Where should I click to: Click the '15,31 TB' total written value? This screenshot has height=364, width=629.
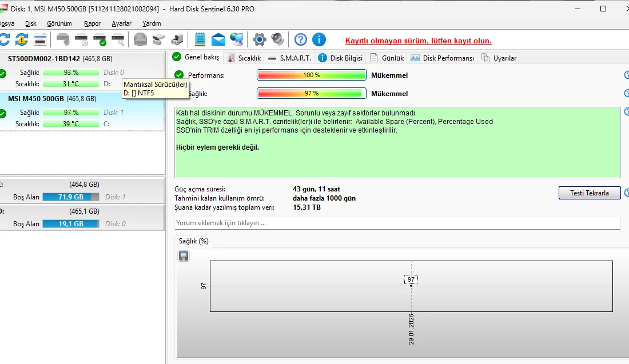click(x=306, y=207)
